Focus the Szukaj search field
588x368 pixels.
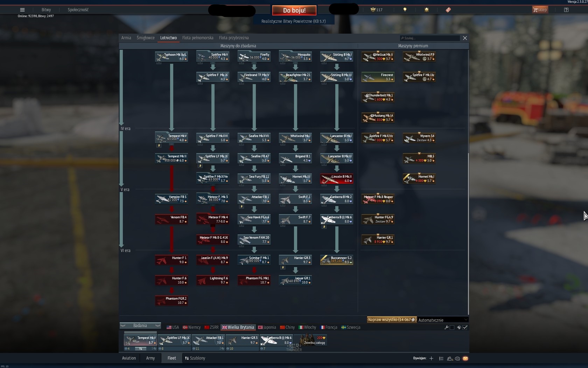click(430, 38)
